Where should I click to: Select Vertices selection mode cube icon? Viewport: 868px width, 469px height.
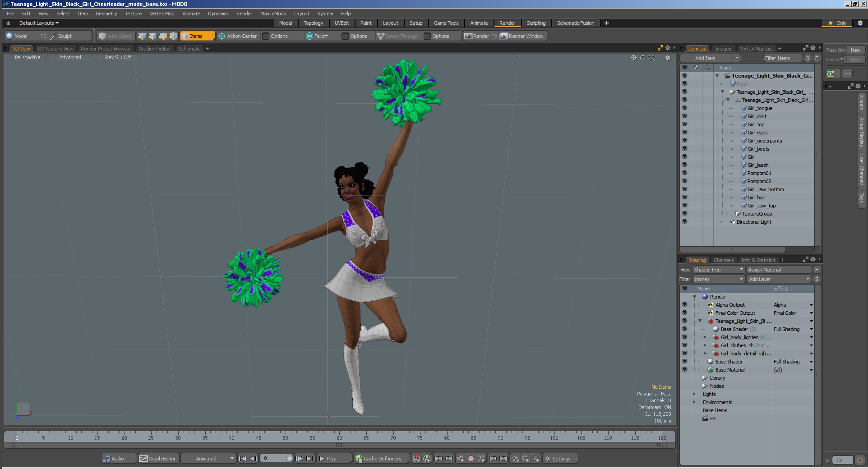click(142, 36)
